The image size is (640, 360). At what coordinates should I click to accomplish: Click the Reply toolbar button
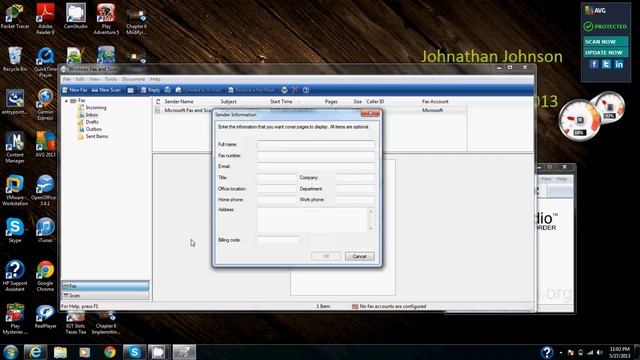point(150,90)
